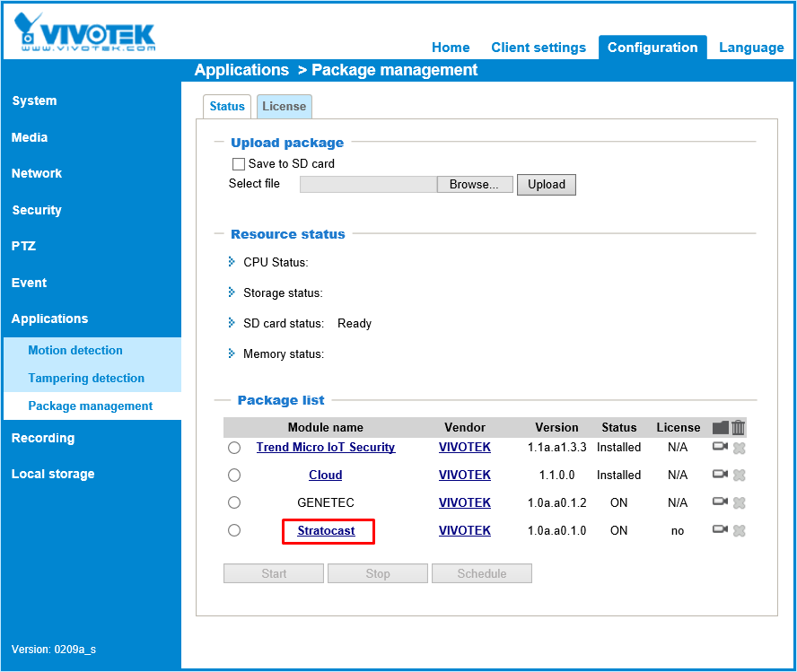Expand the Memory status section
Viewport: 797px width, 672px height.
point(232,353)
